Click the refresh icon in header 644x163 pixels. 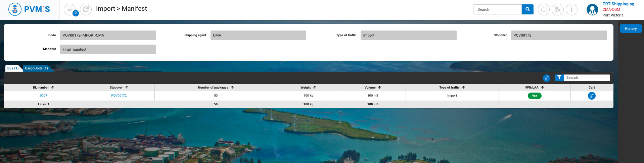tap(86, 9)
